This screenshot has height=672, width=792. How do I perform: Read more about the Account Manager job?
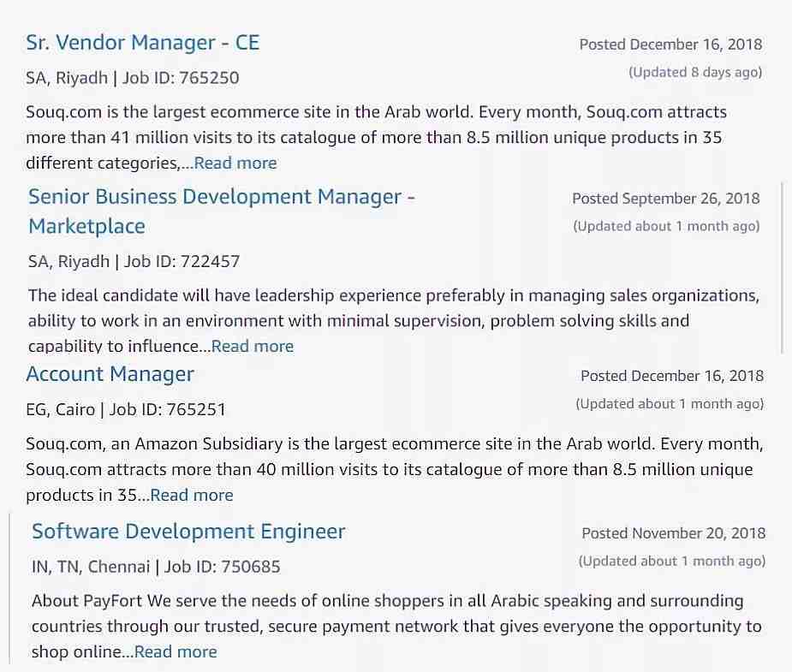click(x=192, y=496)
